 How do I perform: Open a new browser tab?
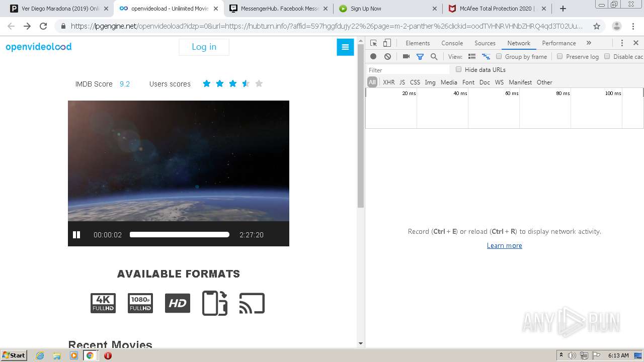pos(563,9)
